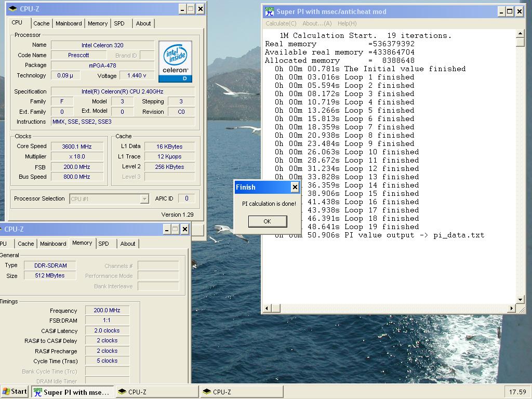Click the processor Name field Intel Celeron 320
The image size is (532, 399).
point(102,45)
